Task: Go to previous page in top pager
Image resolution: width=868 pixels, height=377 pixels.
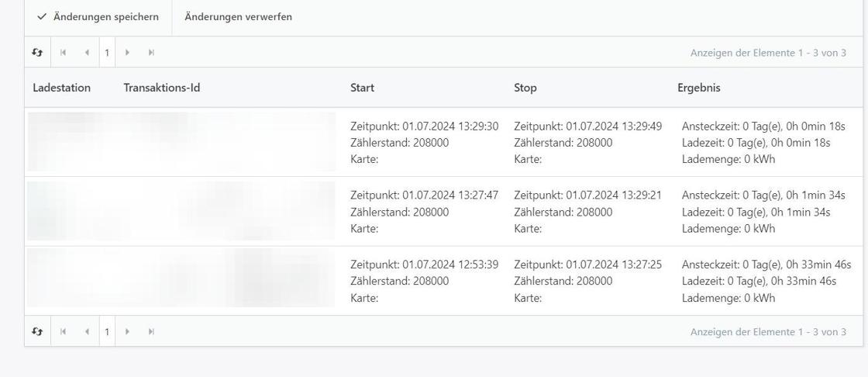Action: (87, 53)
